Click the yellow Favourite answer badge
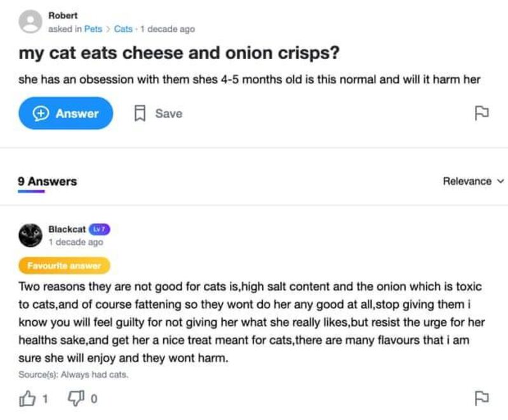The height and width of the screenshot is (420, 508). 64,265
